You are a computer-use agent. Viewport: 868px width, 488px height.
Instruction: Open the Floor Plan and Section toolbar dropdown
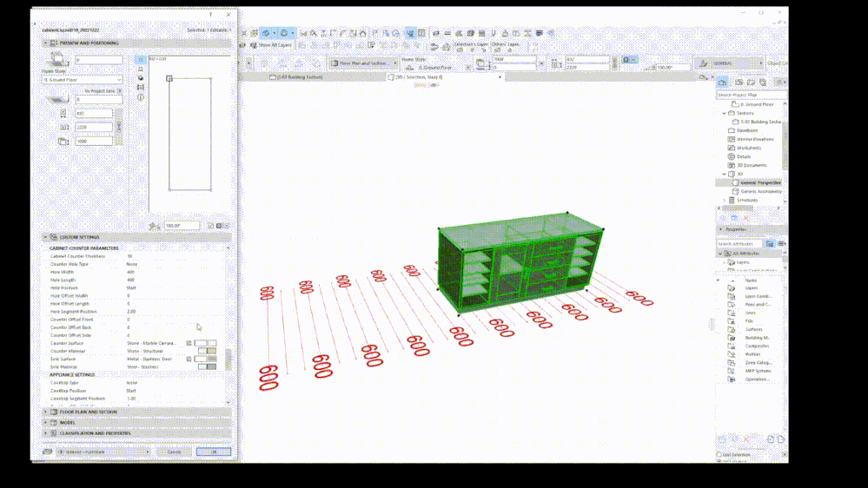pos(364,63)
